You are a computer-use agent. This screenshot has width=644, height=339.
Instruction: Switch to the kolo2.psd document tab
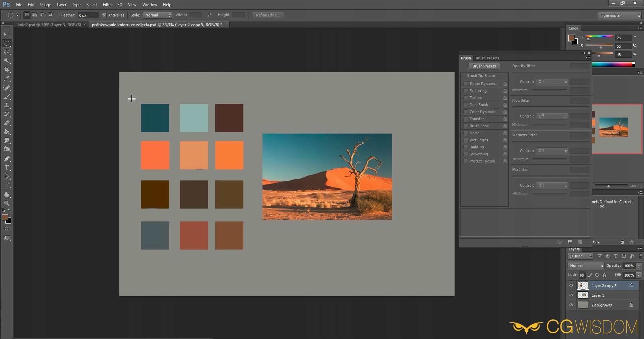[x=49, y=25]
